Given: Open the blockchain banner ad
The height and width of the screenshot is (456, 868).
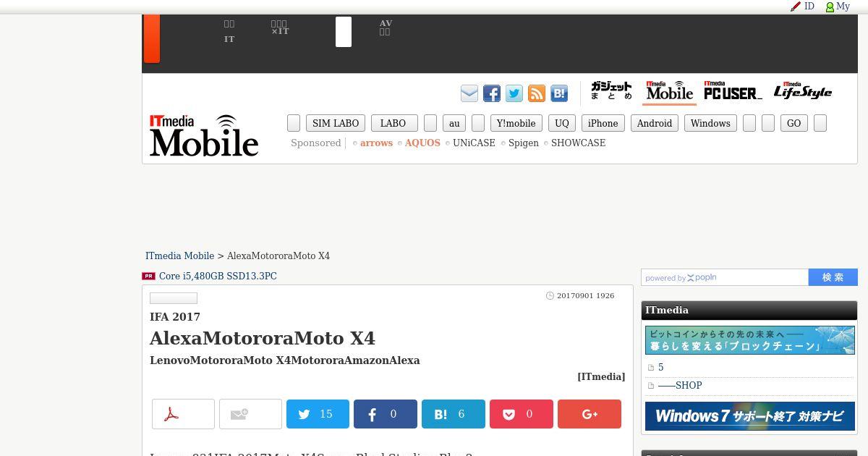Looking at the screenshot, I should click(749, 340).
